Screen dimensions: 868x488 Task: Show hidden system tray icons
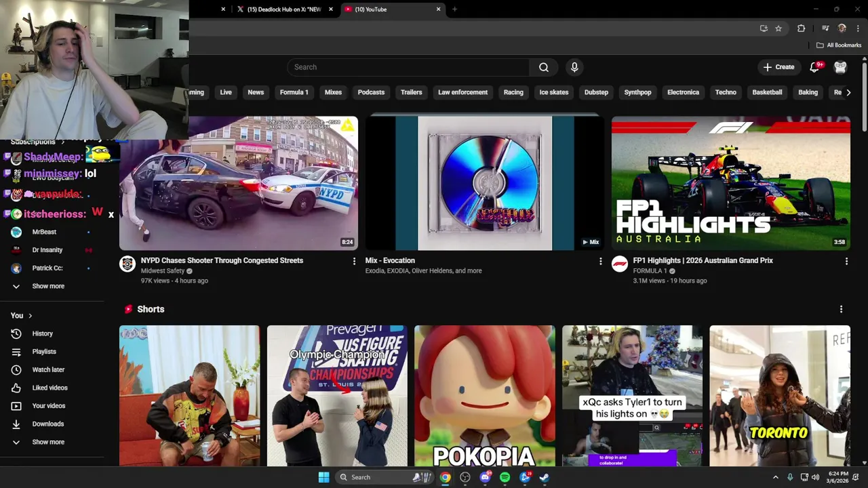pos(776,477)
